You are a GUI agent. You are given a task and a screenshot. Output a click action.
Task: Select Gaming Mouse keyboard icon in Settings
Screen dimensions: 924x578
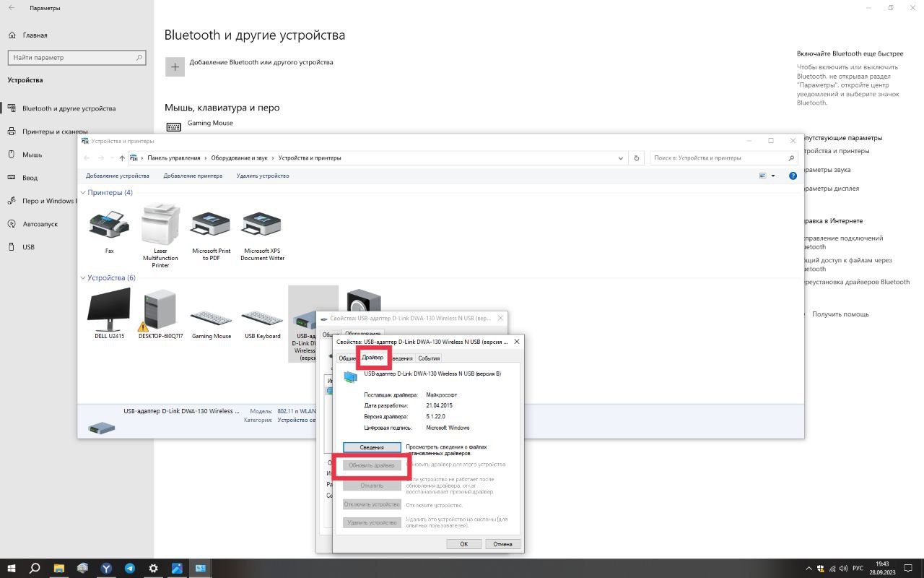(173, 127)
